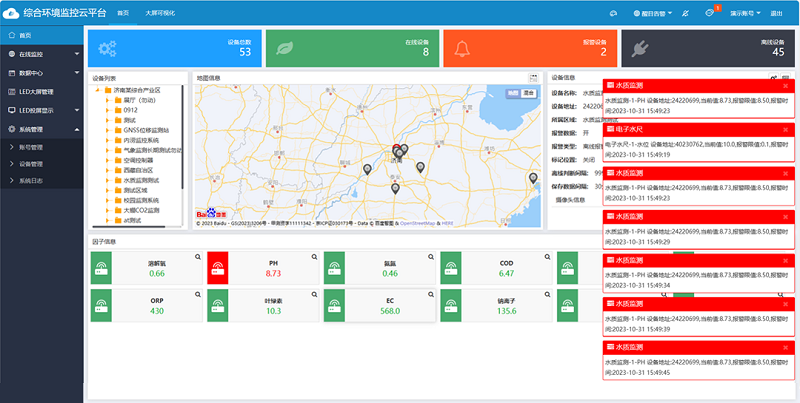
Task: Open the message notification icon with badge
Action: pyautogui.click(x=709, y=13)
